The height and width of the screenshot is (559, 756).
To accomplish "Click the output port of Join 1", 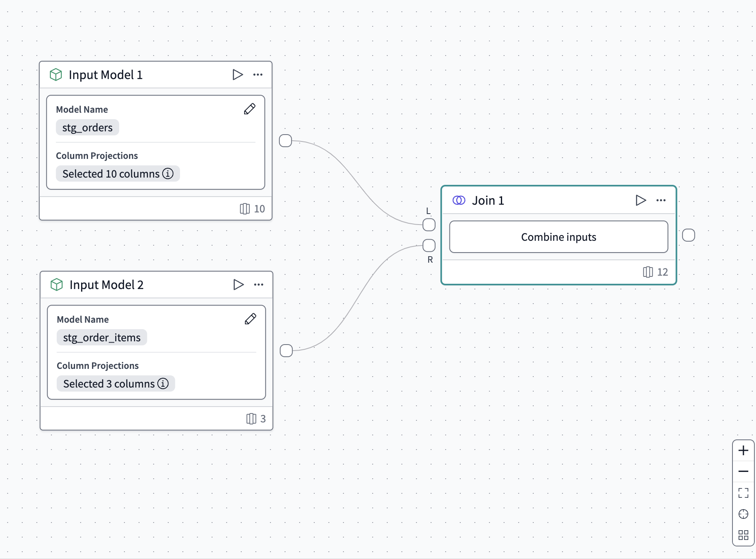I will tap(689, 235).
